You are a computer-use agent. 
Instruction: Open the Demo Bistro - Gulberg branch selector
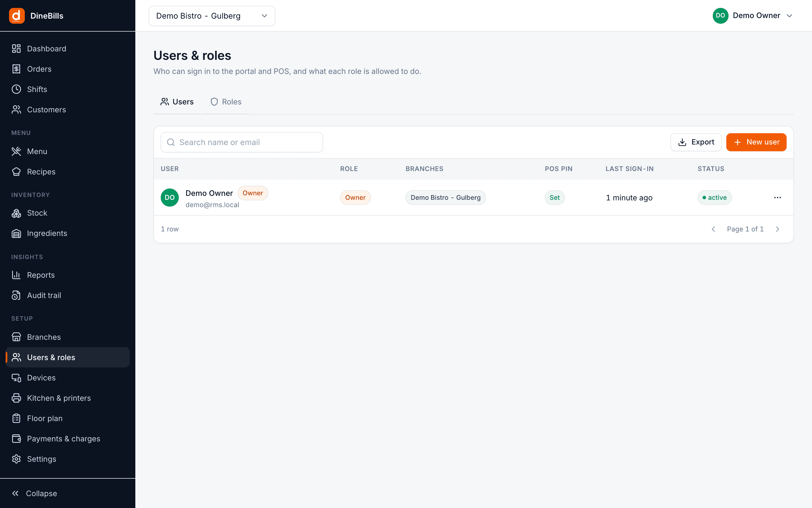click(212, 16)
